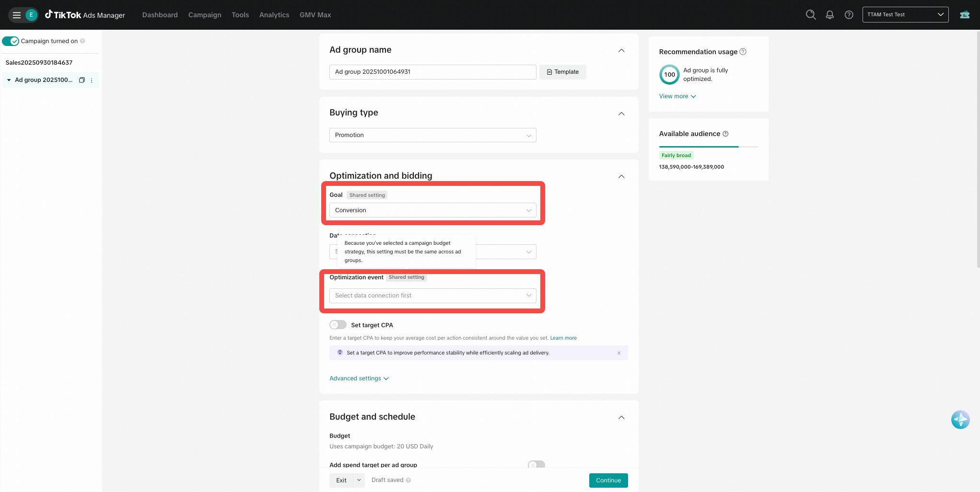Open the search icon in top bar
This screenshot has height=492, width=980.
click(x=811, y=15)
